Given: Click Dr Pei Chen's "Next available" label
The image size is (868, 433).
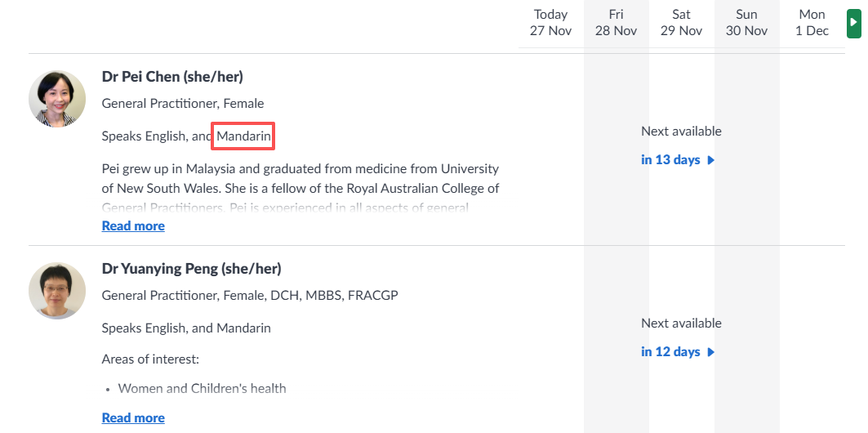Looking at the screenshot, I should pyautogui.click(x=681, y=132).
